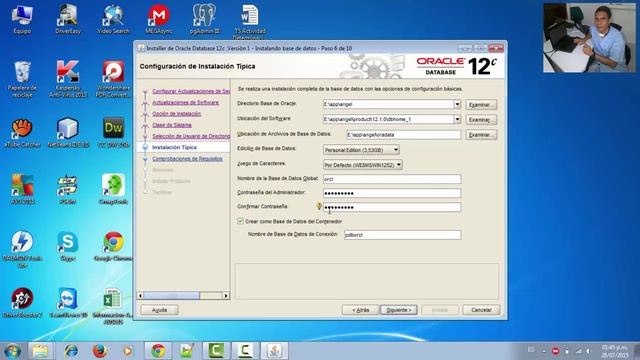Click the step list horizontal scrollbar thumb
Viewport: 640px width, 360px height.
coord(171,295)
